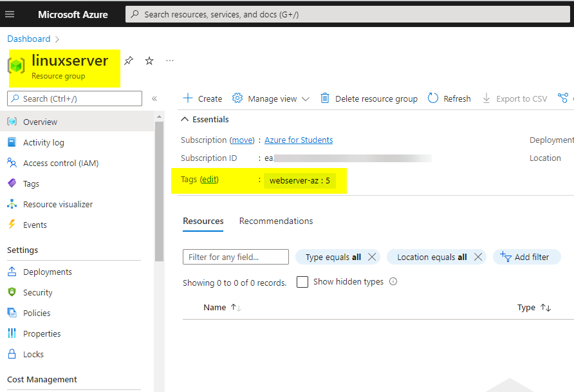Click the Microsoft Azure home title
This screenshot has width=574, height=392.
[x=73, y=15]
